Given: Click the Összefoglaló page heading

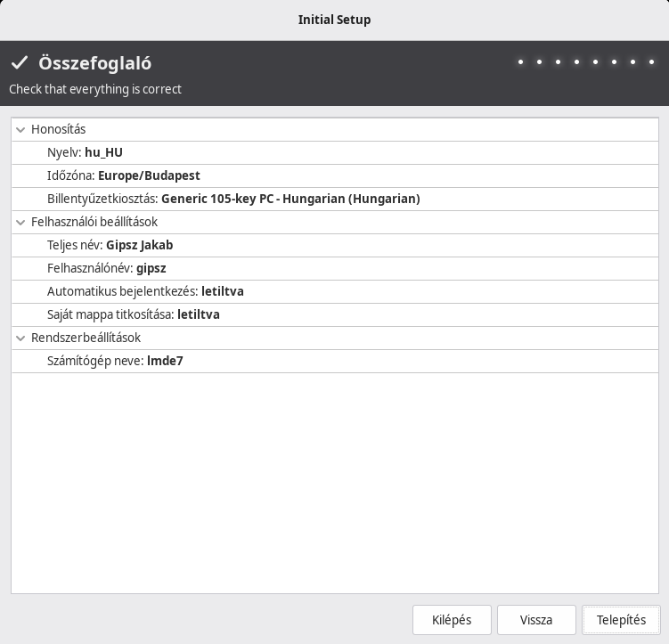Looking at the screenshot, I should coord(94,63).
